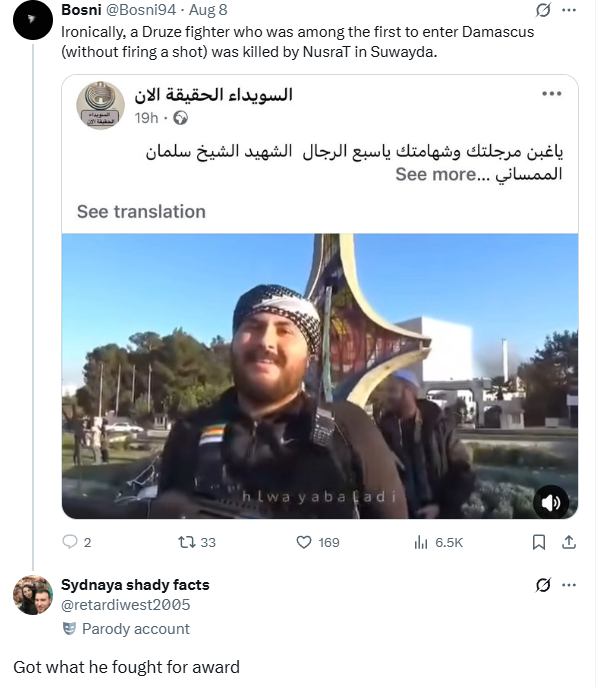Click the share icon on Bosni's tweet

pos(568,542)
